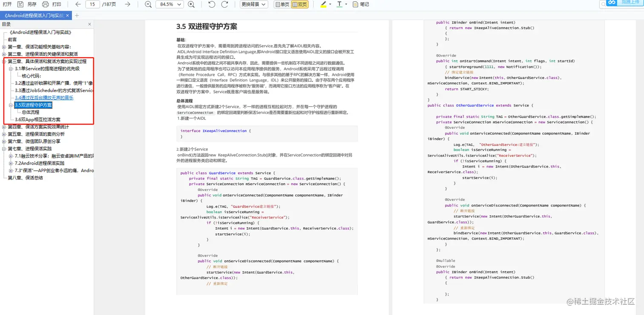Select 3.1单Service的提高进程的优先级 entry
Image resolution: width=644 pixels, height=315 pixels.
coord(47,69)
